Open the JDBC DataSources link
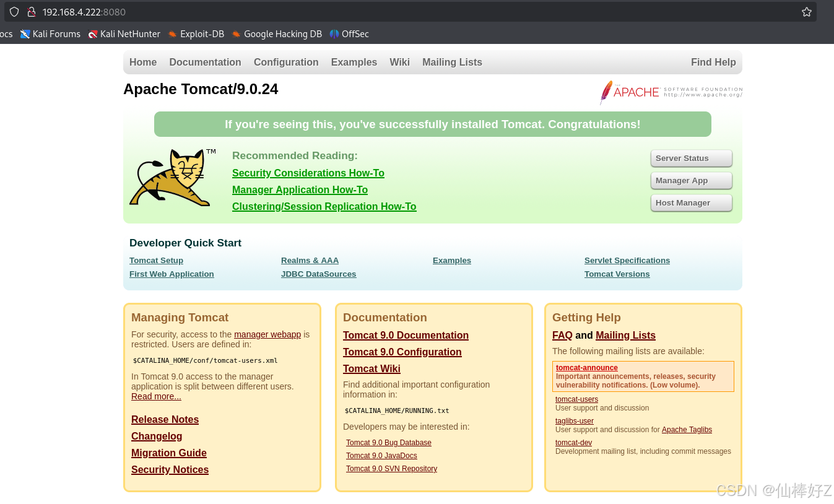Viewport: 834px width, 504px height. point(318,274)
